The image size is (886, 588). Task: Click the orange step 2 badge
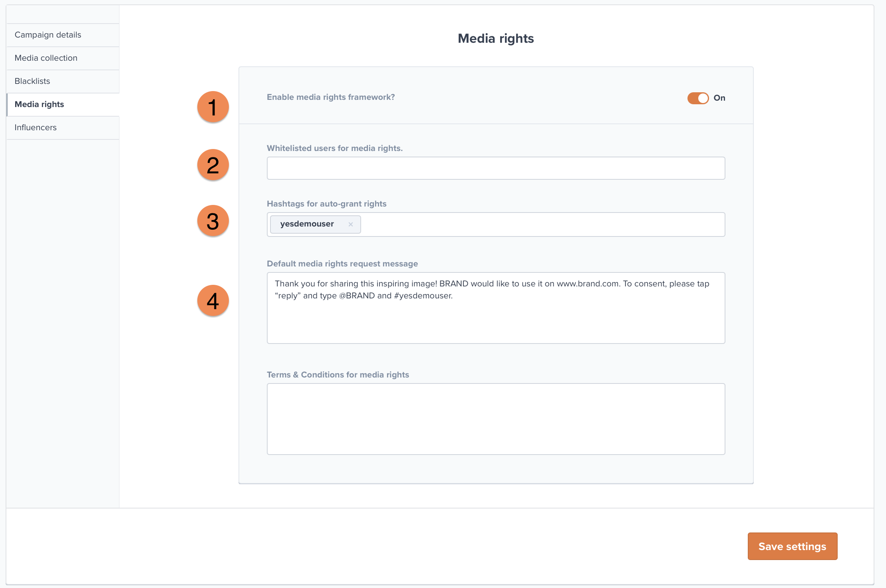coord(213,165)
